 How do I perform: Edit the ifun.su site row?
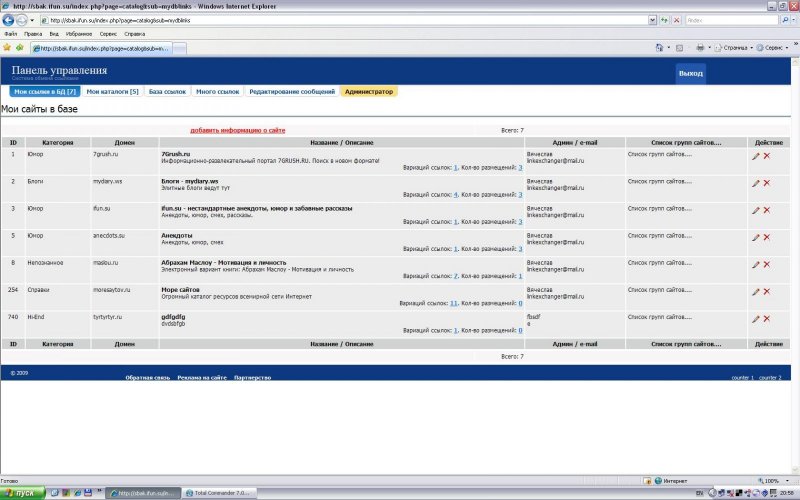756,210
